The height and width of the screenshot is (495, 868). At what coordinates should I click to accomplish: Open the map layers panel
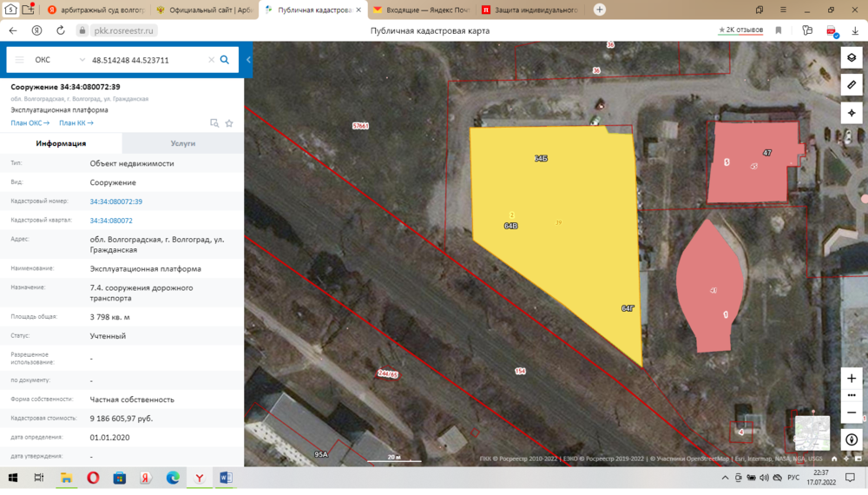852,57
